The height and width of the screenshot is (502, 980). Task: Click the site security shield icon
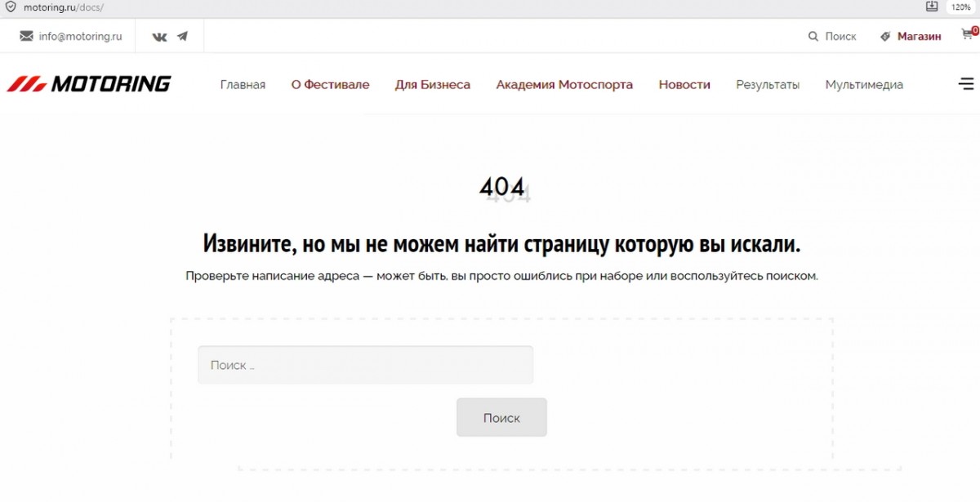pyautogui.click(x=11, y=7)
